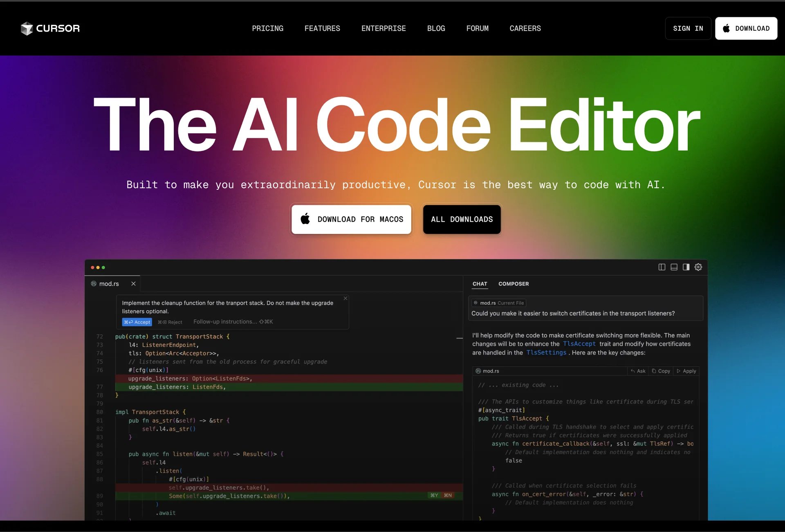The width and height of the screenshot is (785, 532).
Task: Open the All Downloads button
Action: pyautogui.click(x=462, y=219)
